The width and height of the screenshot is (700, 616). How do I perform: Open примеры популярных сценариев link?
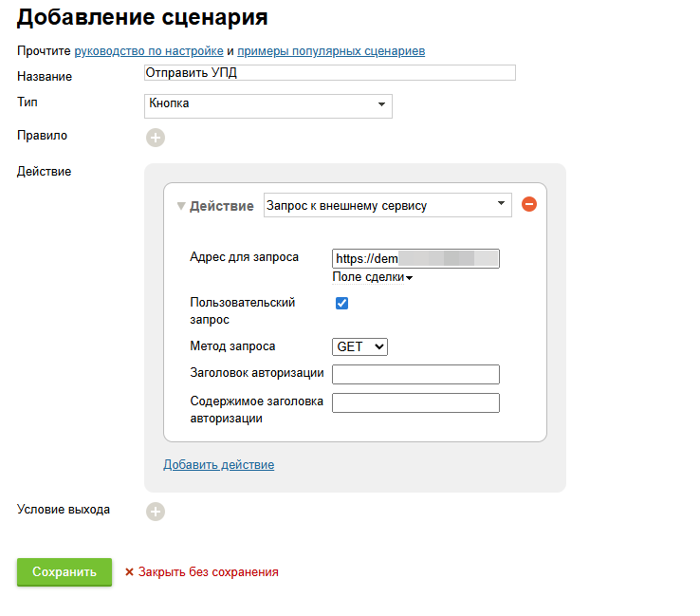pyautogui.click(x=330, y=50)
